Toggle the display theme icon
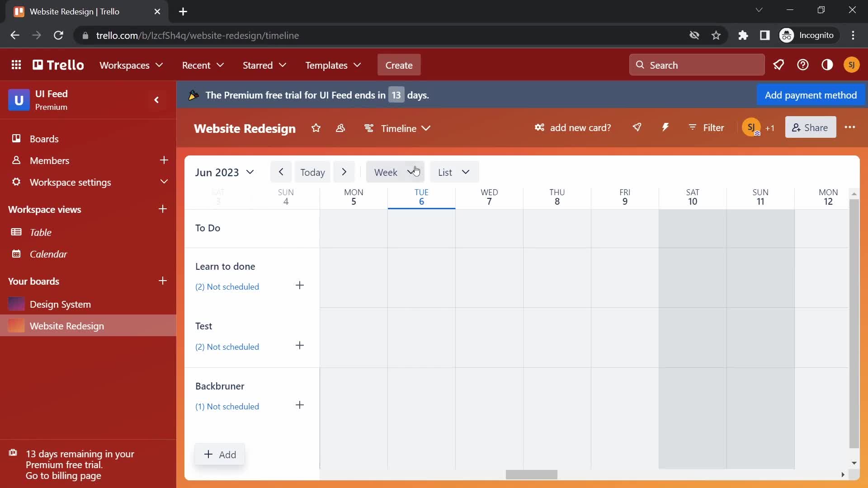This screenshot has width=868, height=488. pyautogui.click(x=828, y=65)
